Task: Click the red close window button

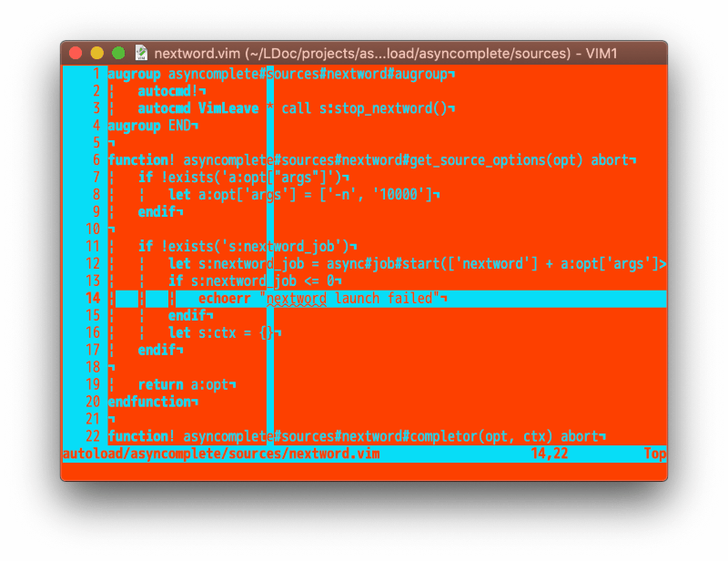Action: tap(76, 53)
